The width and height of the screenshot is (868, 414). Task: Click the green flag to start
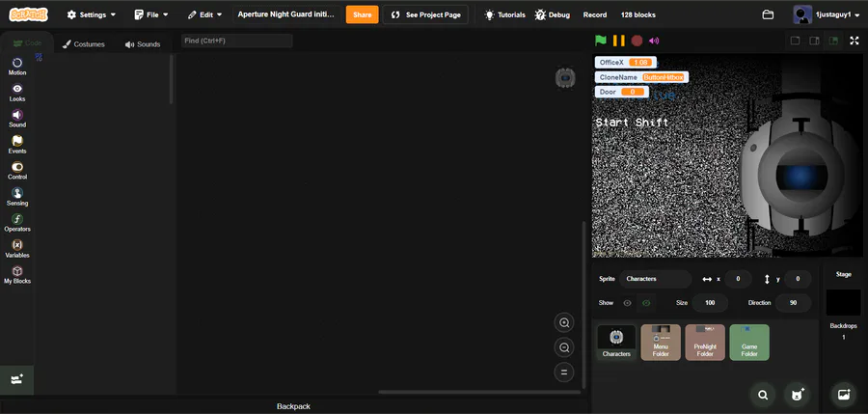[601, 41]
